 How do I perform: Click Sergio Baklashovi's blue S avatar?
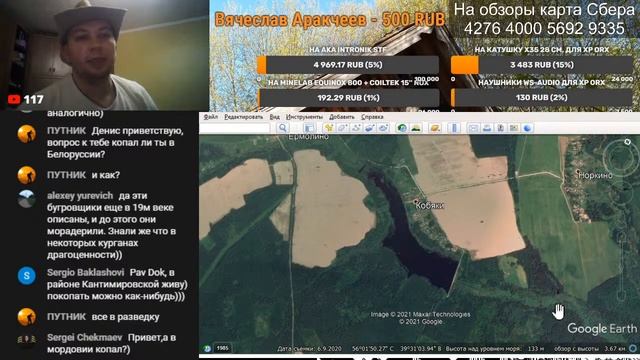(x=27, y=276)
